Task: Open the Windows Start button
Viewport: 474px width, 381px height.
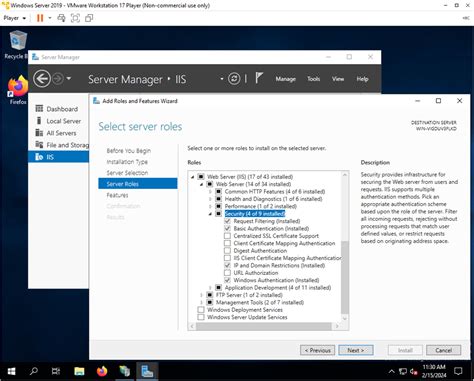Action: 11,371
